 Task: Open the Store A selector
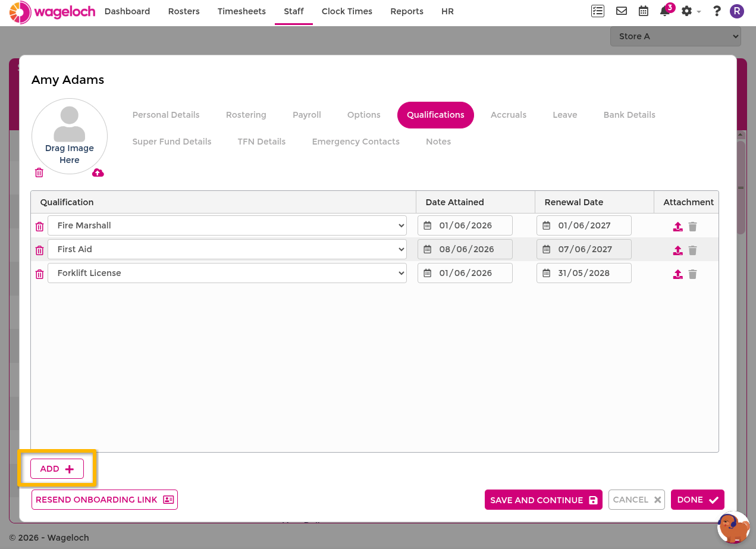(x=675, y=36)
